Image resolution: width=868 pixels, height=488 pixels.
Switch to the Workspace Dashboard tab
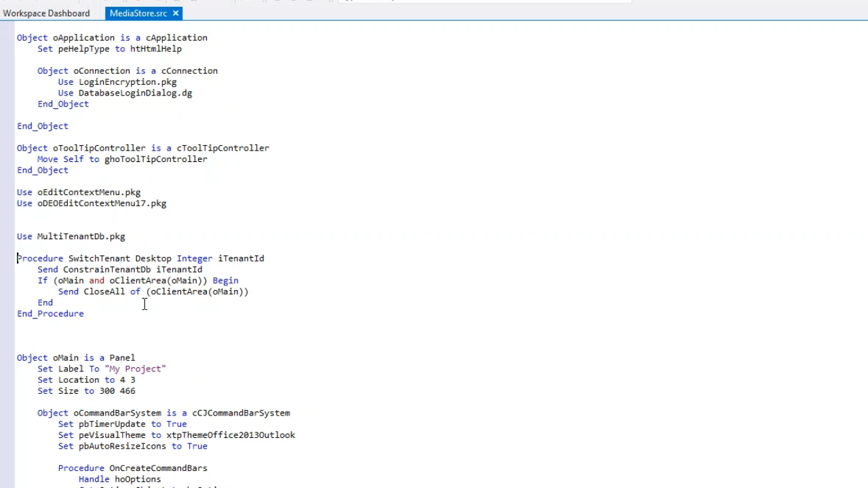coord(46,13)
